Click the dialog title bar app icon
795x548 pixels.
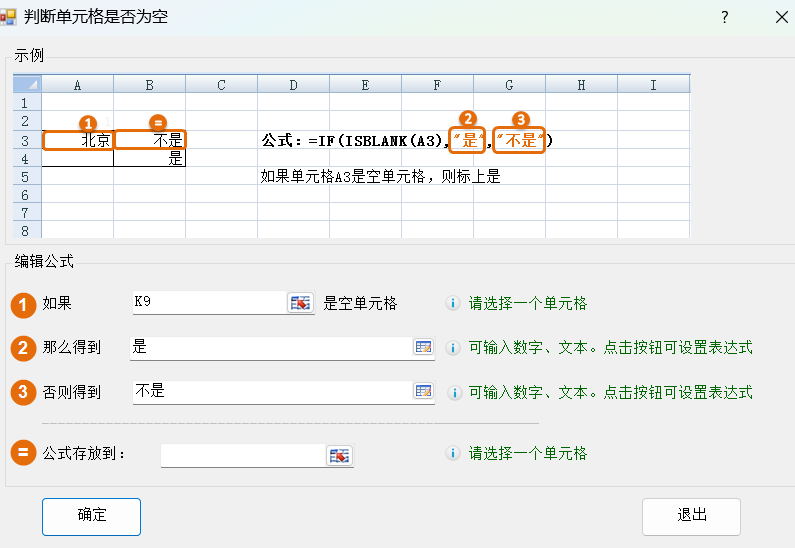9,17
